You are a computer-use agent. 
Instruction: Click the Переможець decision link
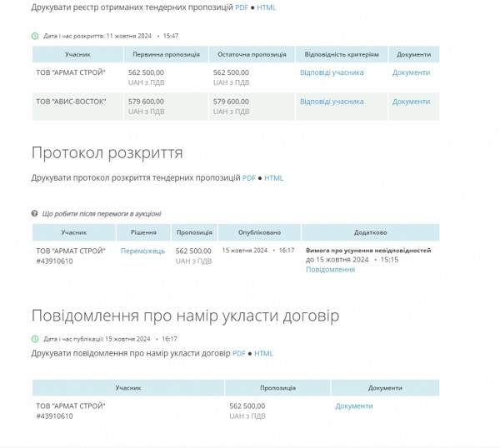click(142, 251)
